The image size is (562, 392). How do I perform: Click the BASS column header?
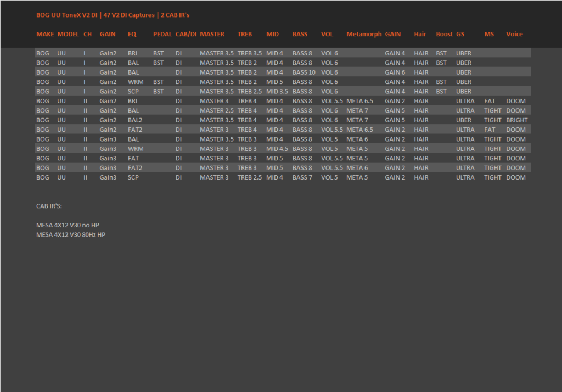tap(300, 34)
